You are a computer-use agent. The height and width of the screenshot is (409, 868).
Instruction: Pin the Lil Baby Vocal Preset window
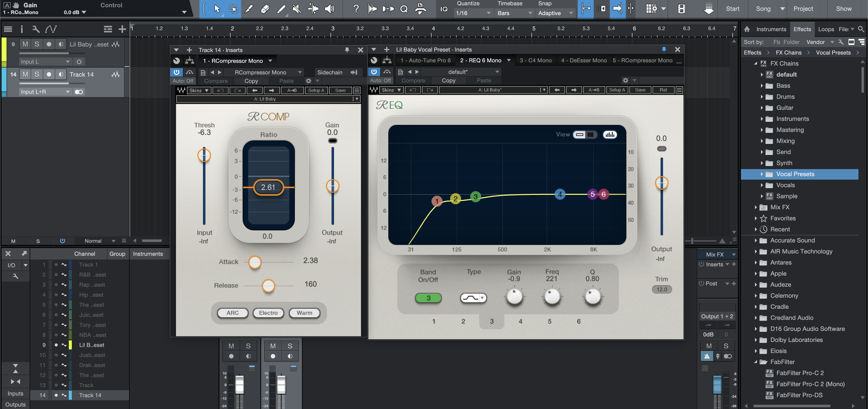pos(664,49)
